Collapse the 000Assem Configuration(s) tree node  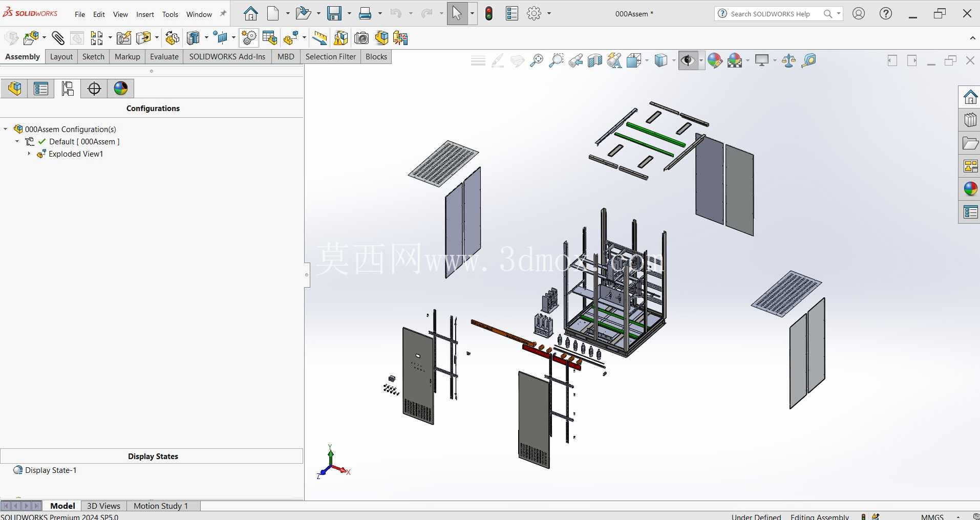tap(6, 129)
